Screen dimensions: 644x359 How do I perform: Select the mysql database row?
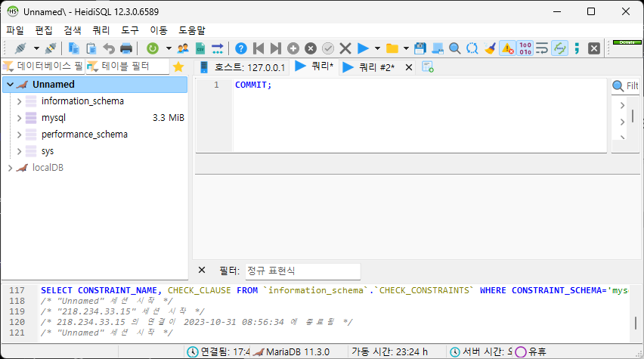point(95,118)
